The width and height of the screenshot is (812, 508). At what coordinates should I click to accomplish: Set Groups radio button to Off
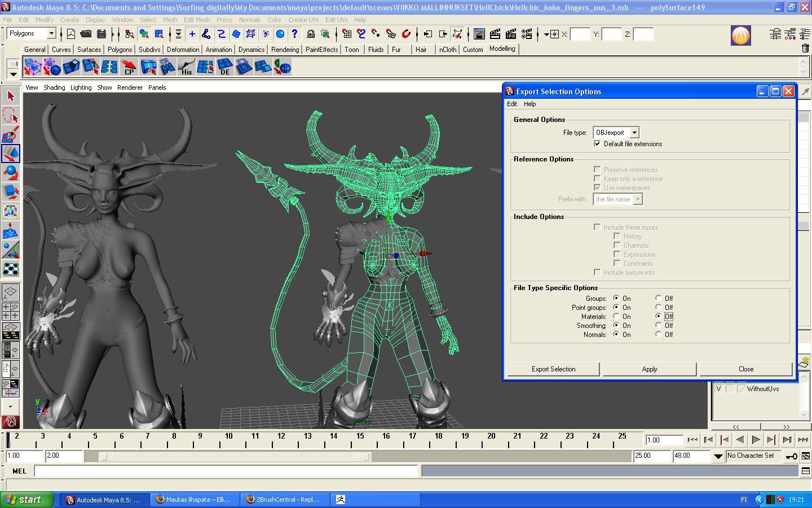tap(658, 298)
